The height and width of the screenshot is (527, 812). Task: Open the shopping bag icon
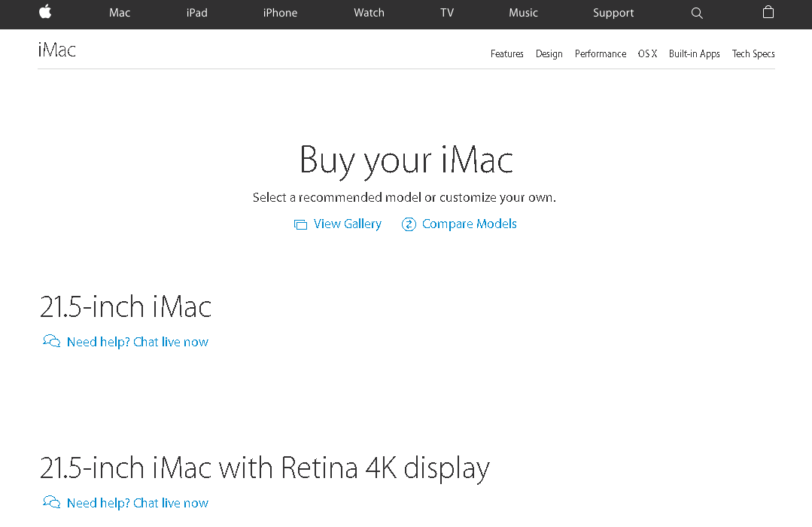pyautogui.click(x=768, y=12)
